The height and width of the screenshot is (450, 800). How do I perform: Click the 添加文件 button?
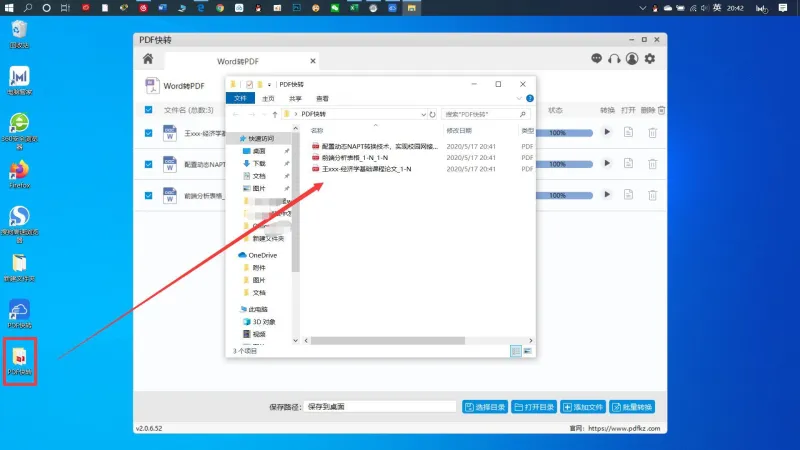(583, 407)
